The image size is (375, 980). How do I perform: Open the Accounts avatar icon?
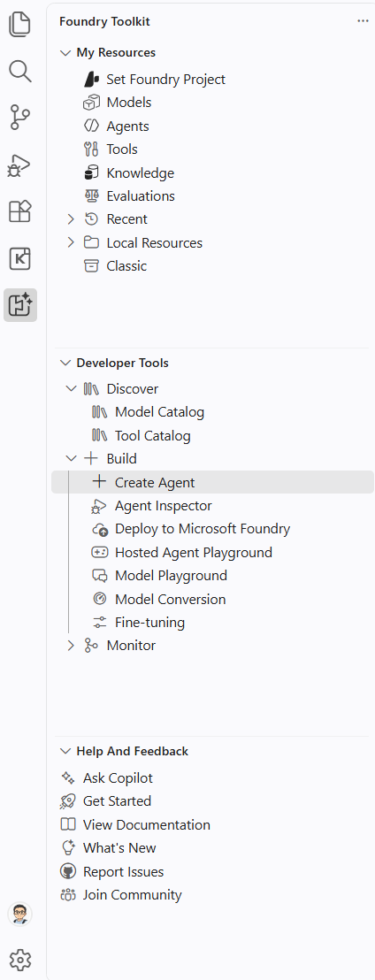pos(20,915)
